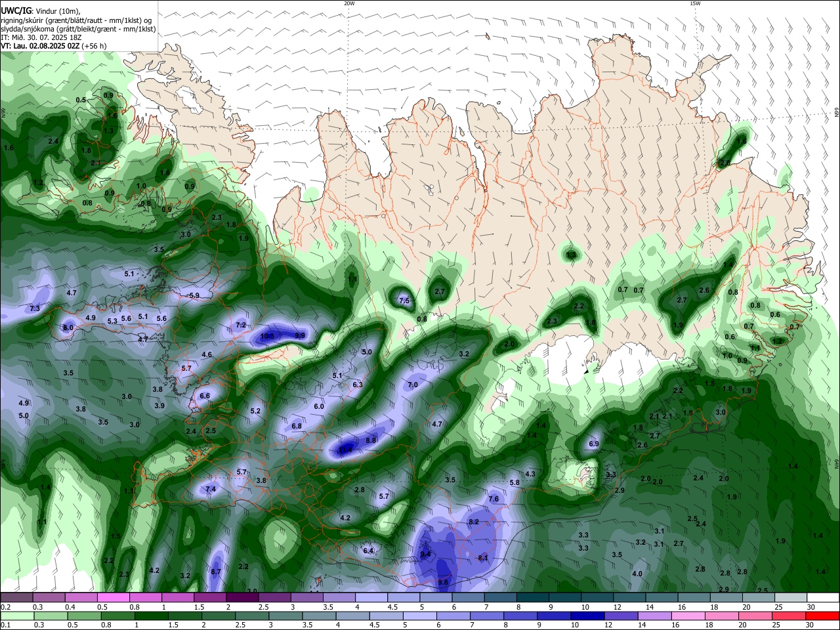Select the 5.3 value label
840x630 pixels.
(112, 321)
